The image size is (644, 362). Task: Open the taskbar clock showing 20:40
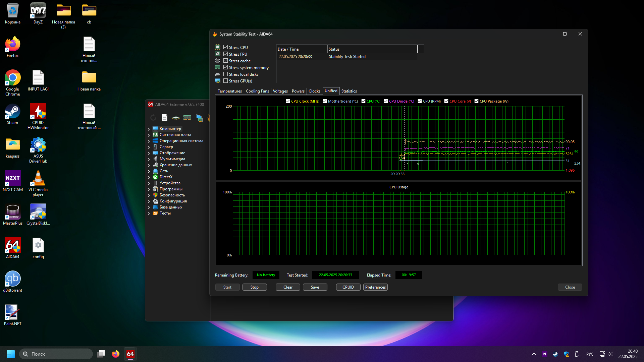click(x=628, y=354)
